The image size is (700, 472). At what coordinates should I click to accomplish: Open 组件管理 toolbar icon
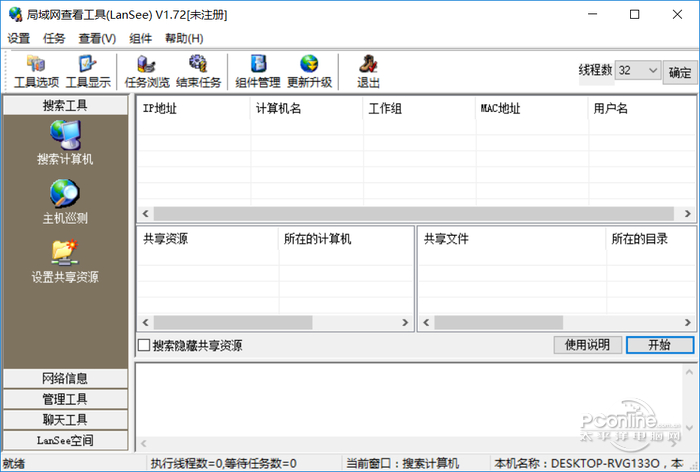258,71
